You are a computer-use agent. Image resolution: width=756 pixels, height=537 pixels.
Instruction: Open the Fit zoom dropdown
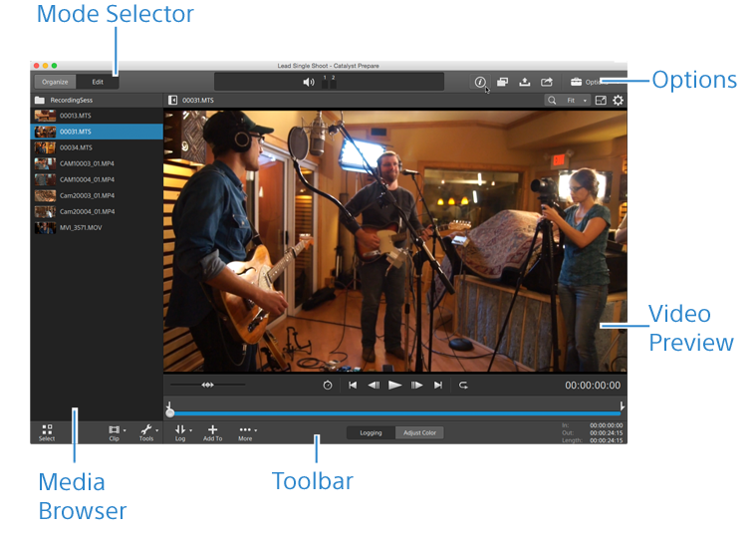576,101
